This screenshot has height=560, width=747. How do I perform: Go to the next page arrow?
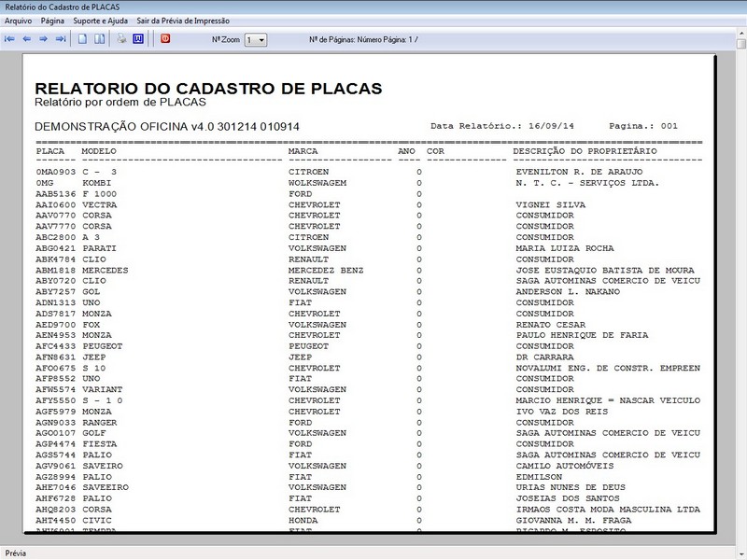coord(43,39)
